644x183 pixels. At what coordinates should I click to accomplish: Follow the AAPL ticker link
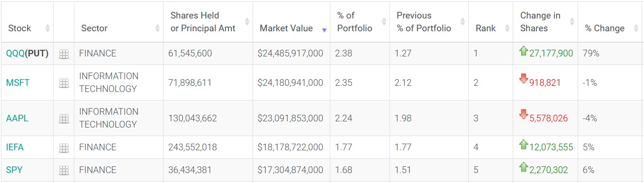pyautogui.click(x=17, y=118)
